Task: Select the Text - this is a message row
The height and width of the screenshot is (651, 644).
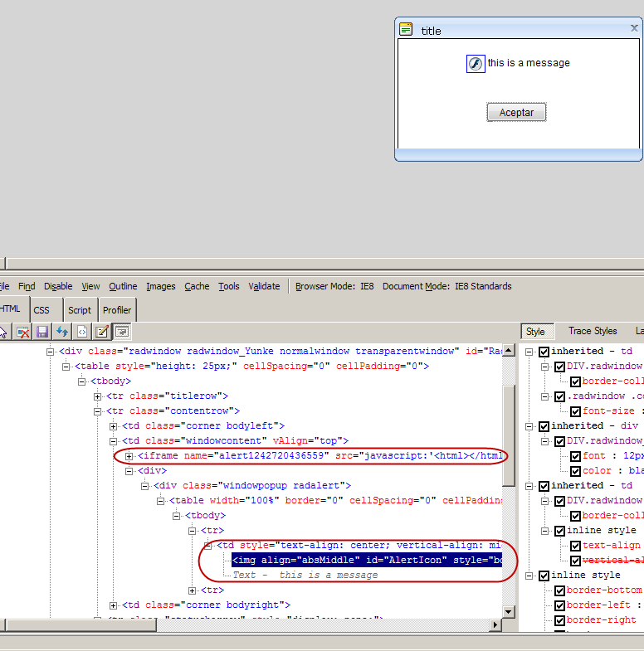Action: pyautogui.click(x=305, y=576)
